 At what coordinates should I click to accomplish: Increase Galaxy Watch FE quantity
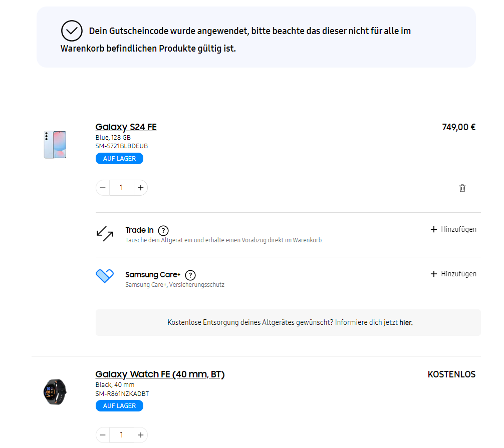pos(140,435)
